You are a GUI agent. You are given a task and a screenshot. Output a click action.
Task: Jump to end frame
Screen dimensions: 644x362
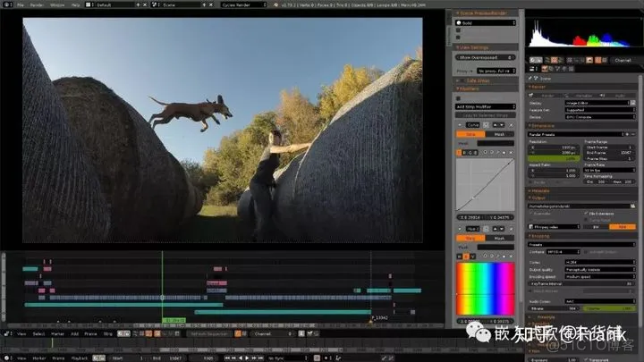pos(260,358)
